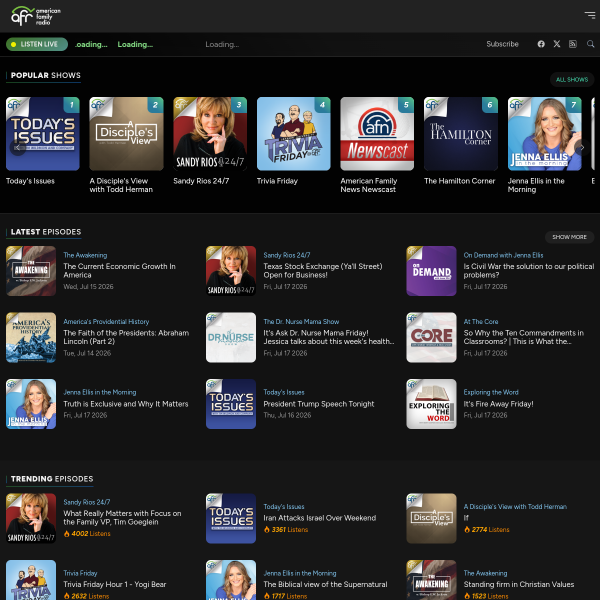Open the RSS feed icon
The height and width of the screenshot is (600, 600).
pos(572,44)
